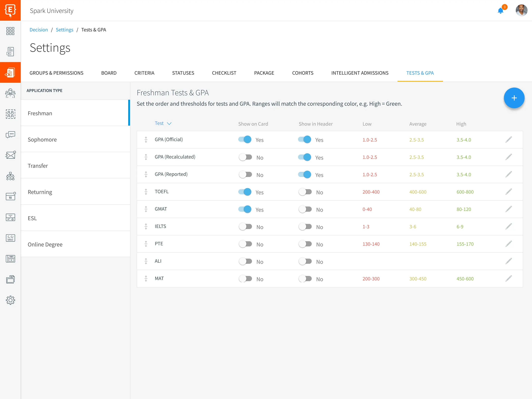Screen dimensions: 532x399
Task: Open the notifications bell
Action: [x=501, y=11]
